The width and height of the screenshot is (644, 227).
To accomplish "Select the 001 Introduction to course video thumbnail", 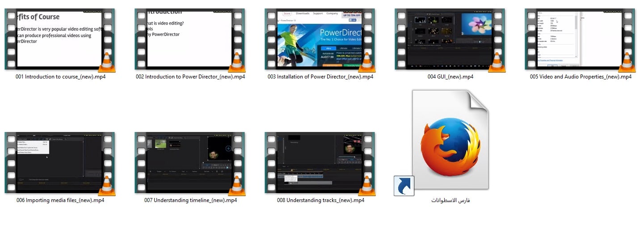I will [x=59, y=39].
